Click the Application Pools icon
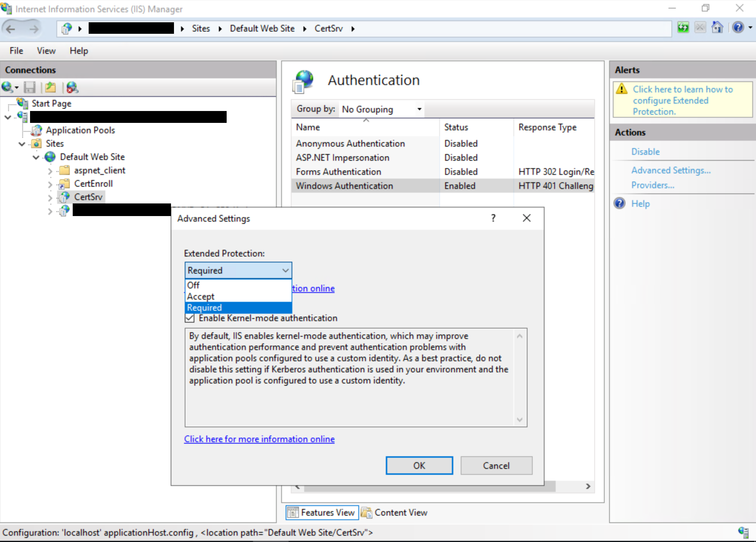The height and width of the screenshot is (542, 756). 37,130
